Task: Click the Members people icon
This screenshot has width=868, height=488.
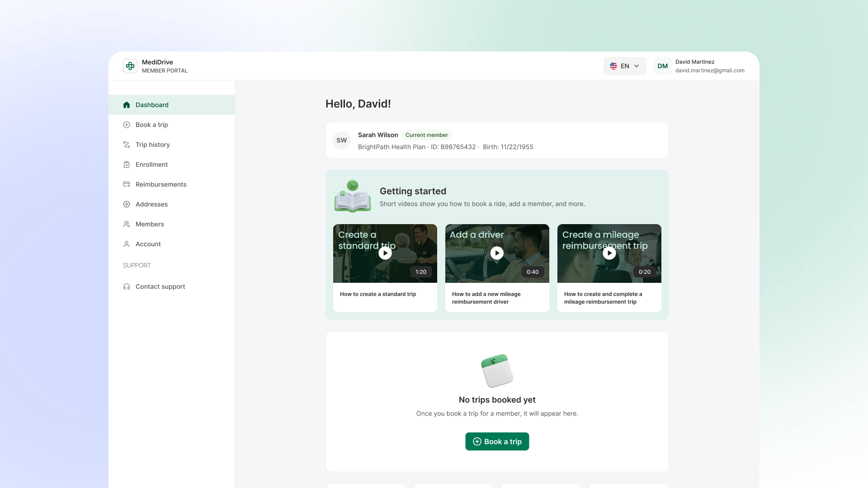Action: coord(127,224)
